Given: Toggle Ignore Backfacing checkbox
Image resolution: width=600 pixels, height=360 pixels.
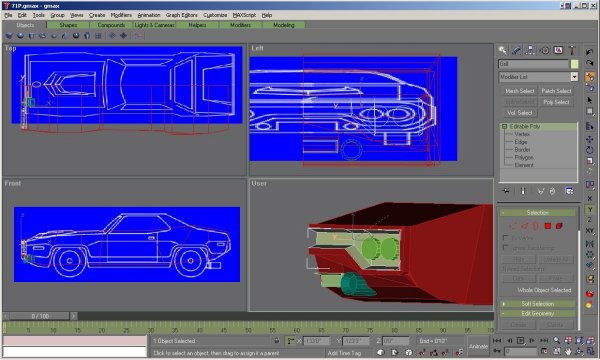Looking at the screenshot, I should coord(505,248).
